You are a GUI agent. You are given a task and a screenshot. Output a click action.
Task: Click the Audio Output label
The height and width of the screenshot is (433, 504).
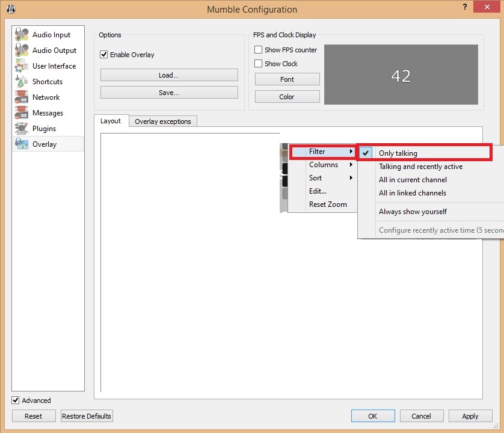(54, 51)
